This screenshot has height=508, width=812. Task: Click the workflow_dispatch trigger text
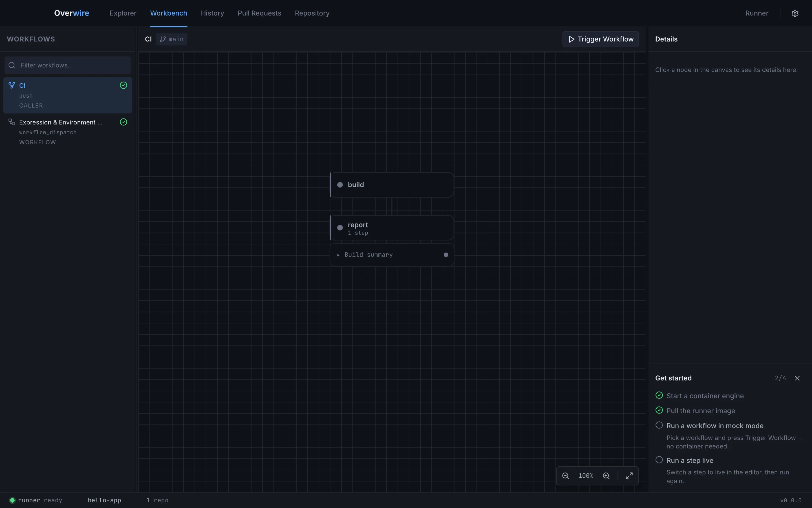(x=48, y=132)
